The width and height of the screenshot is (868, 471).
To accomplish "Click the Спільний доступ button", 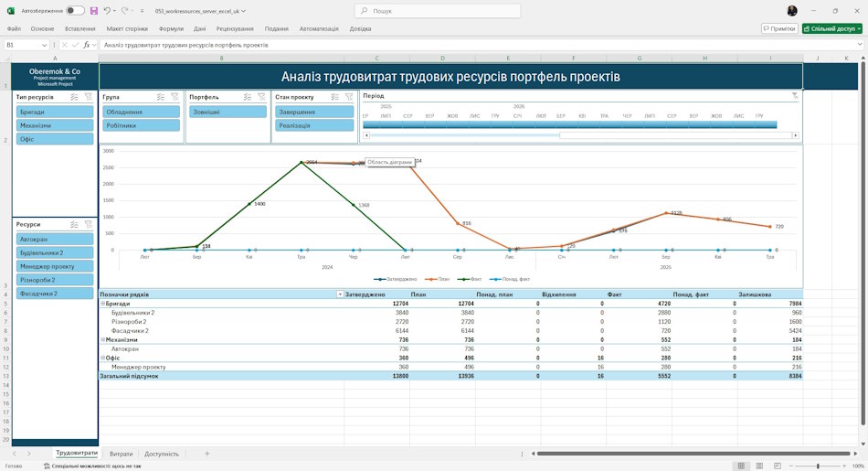I will tap(832, 29).
